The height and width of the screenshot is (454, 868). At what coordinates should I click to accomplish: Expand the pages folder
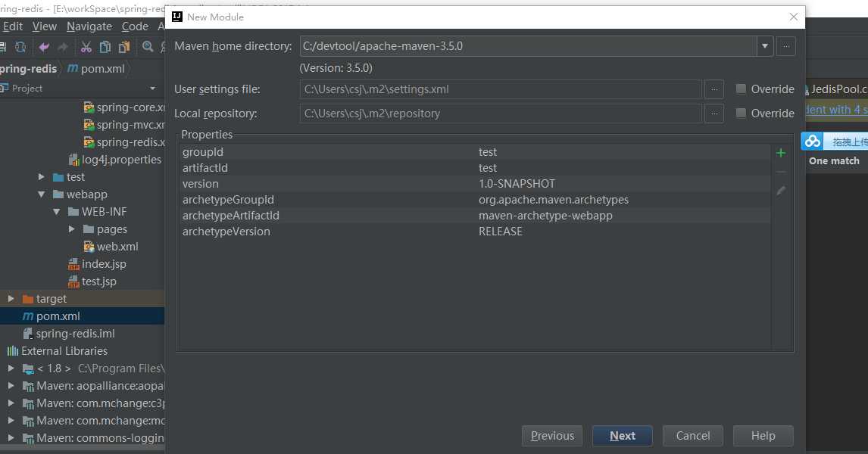(x=72, y=229)
